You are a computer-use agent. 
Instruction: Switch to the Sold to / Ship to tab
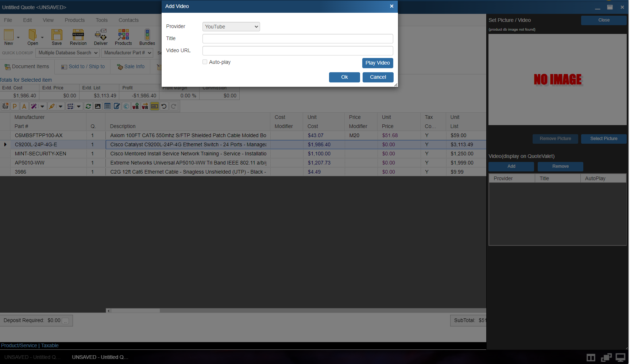pyautogui.click(x=83, y=67)
